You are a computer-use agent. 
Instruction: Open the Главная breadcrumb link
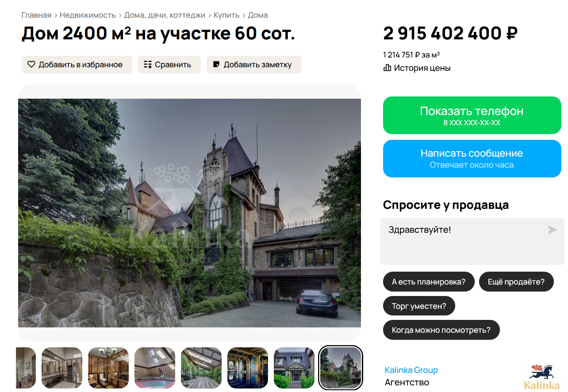[x=36, y=15]
